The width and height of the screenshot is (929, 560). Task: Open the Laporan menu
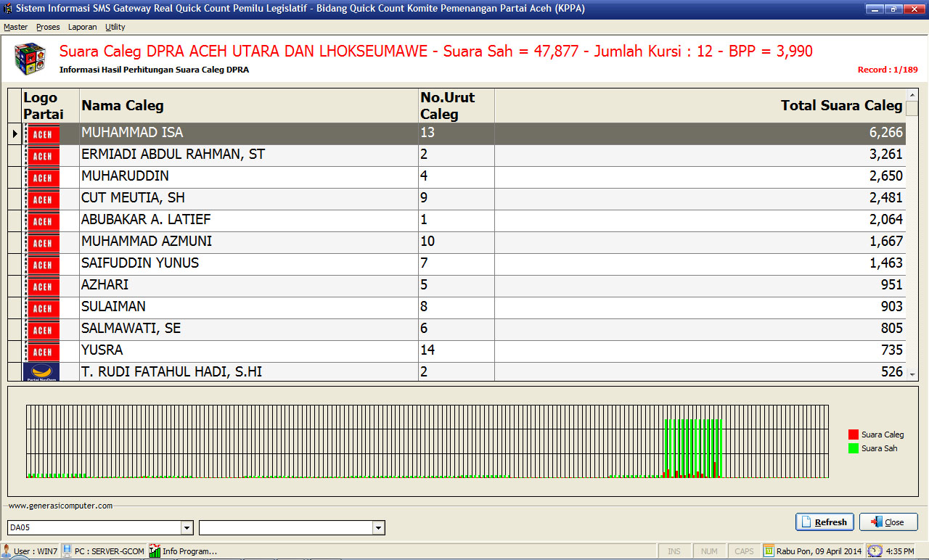[x=82, y=27]
